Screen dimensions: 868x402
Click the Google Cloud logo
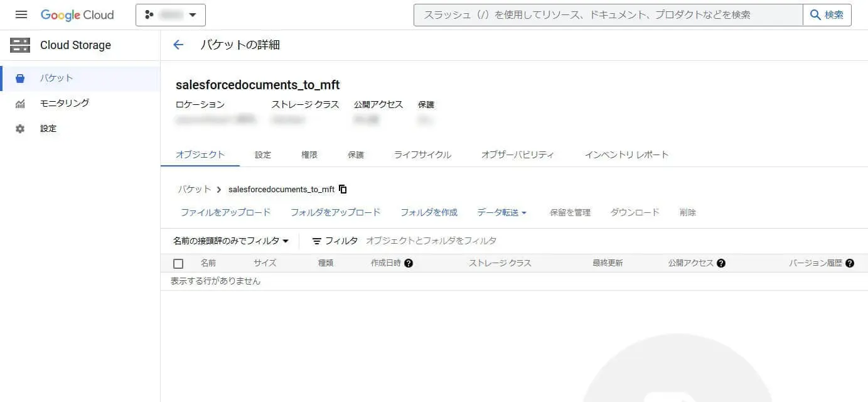click(x=77, y=15)
